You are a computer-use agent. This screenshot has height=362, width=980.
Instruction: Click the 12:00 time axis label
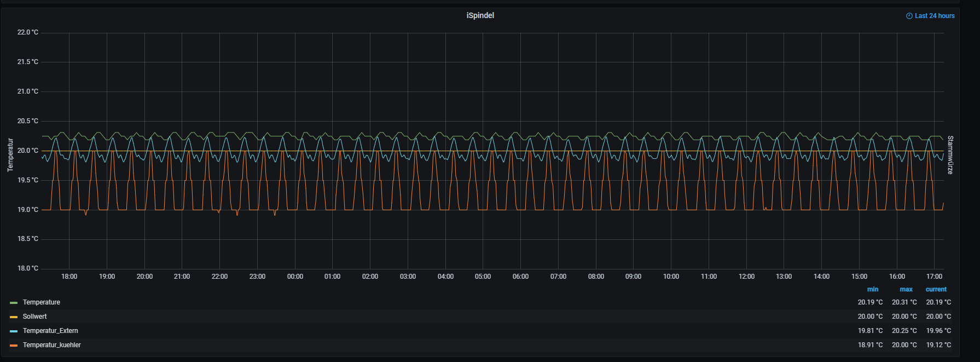(x=746, y=277)
